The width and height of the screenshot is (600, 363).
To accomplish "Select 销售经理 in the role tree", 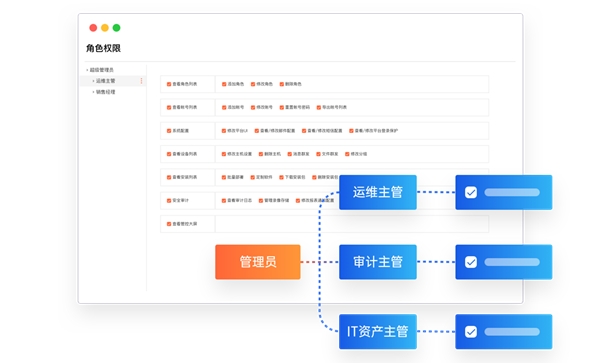I will (106, 92).
